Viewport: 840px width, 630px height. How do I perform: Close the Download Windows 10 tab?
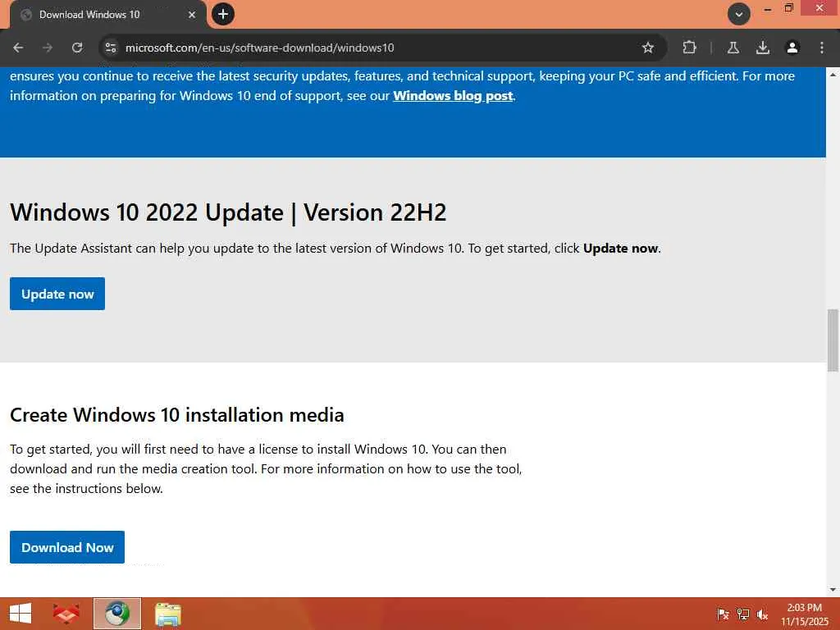pyautogui.click(x=192, y=15)
